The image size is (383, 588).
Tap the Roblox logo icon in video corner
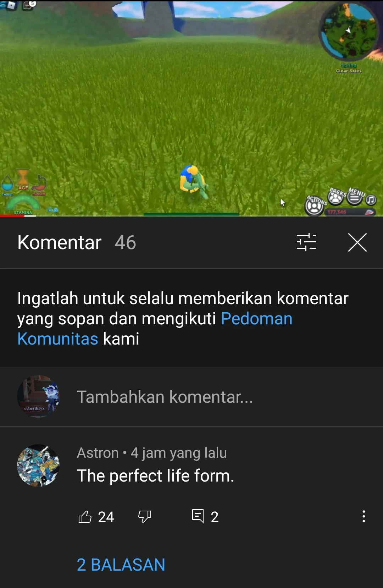pos(12,6)
